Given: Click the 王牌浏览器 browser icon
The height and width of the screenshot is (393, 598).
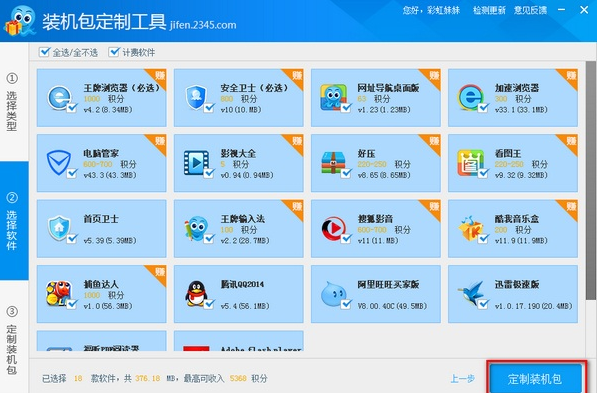Looking at the screenshot, I should 59,98.
